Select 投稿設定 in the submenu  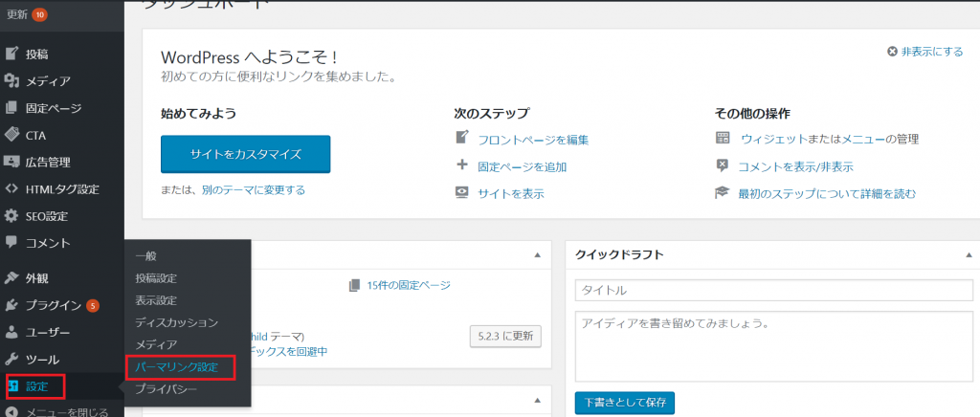(x=156, y=277)
